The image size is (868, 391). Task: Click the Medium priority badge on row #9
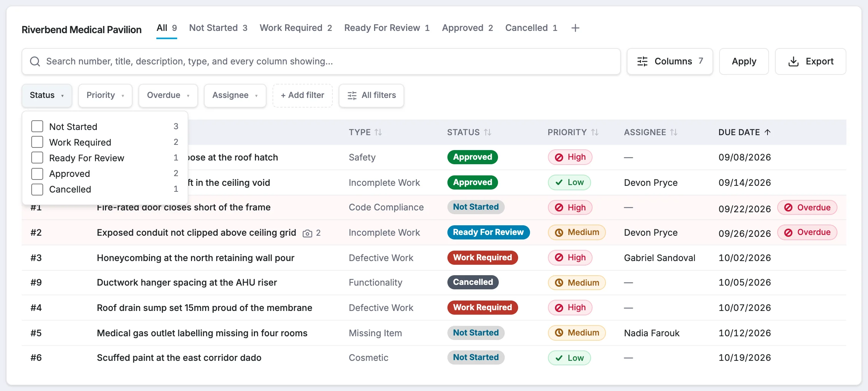[x=577, y=283]
